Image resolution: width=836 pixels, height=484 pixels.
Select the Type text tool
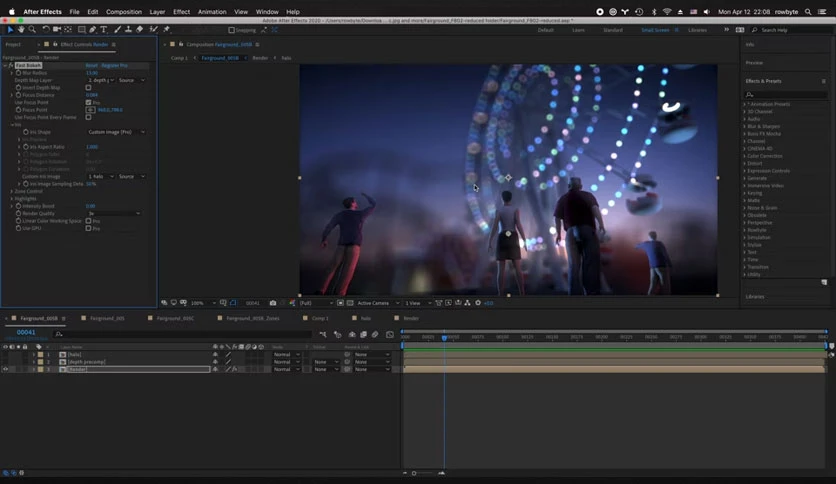(103, 30)
